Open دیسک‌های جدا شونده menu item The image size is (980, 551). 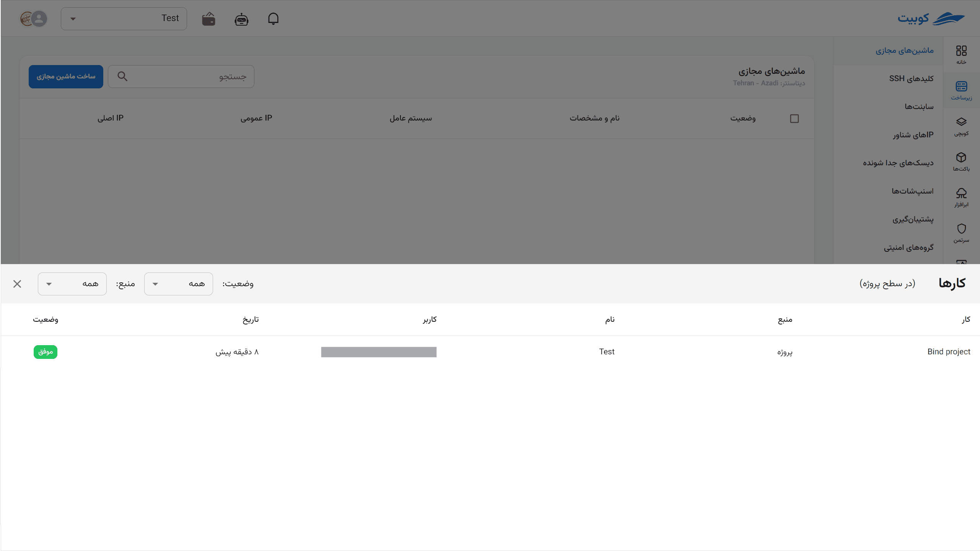[888, 163]
